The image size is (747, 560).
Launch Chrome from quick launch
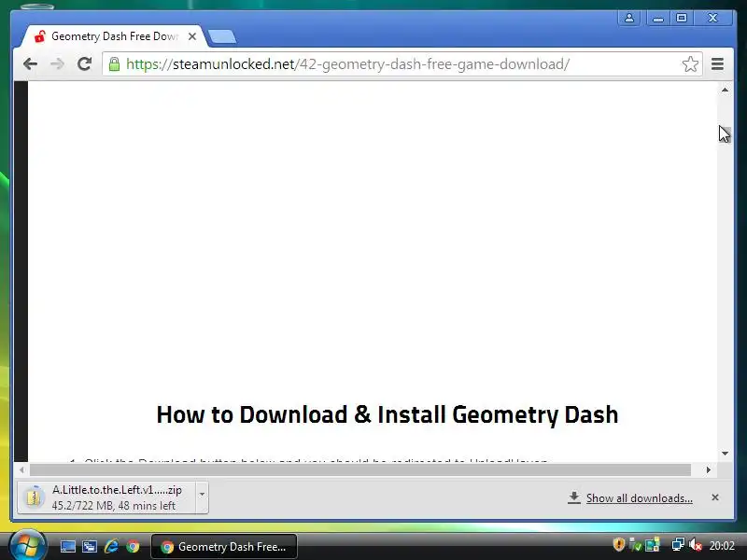(x=133, y=546)
